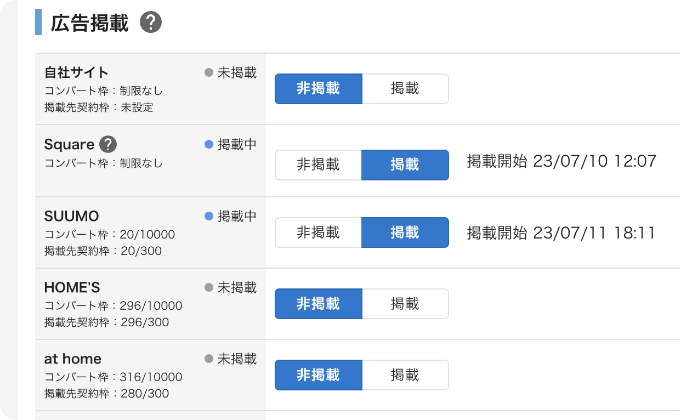Select 掲載 button for SUUMO

405,233
